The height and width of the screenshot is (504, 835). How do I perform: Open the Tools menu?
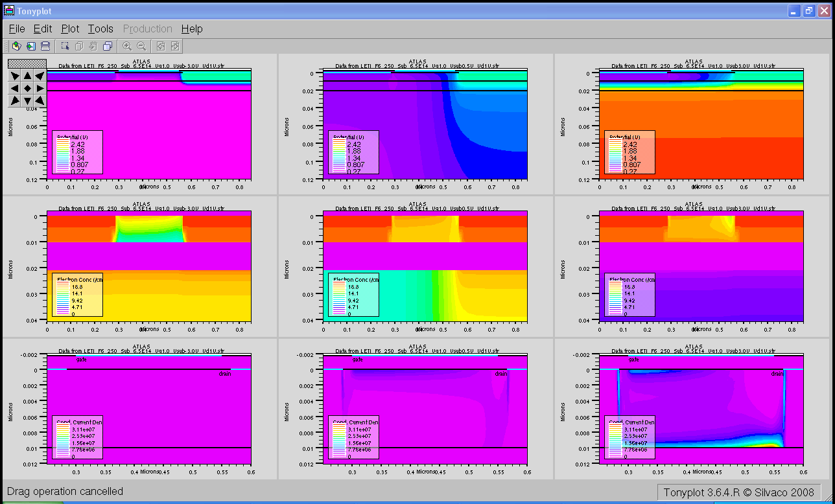[x=100, y=29]
